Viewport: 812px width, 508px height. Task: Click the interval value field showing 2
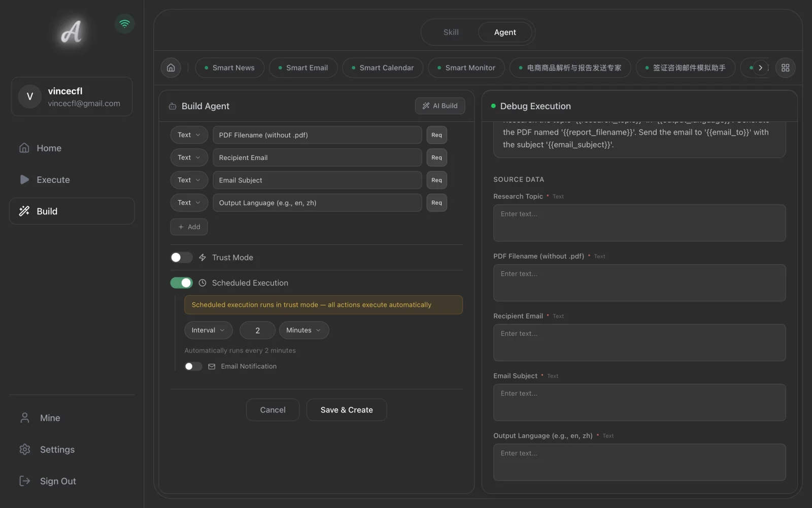click(x=257, y=330)
